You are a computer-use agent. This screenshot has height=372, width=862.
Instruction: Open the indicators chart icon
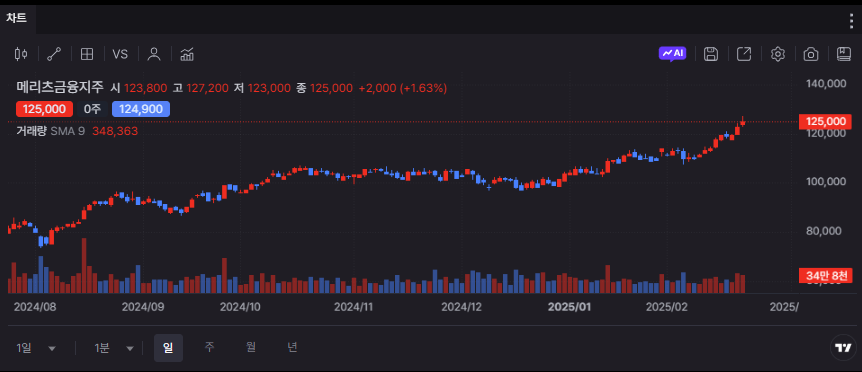tap(187, 54)
